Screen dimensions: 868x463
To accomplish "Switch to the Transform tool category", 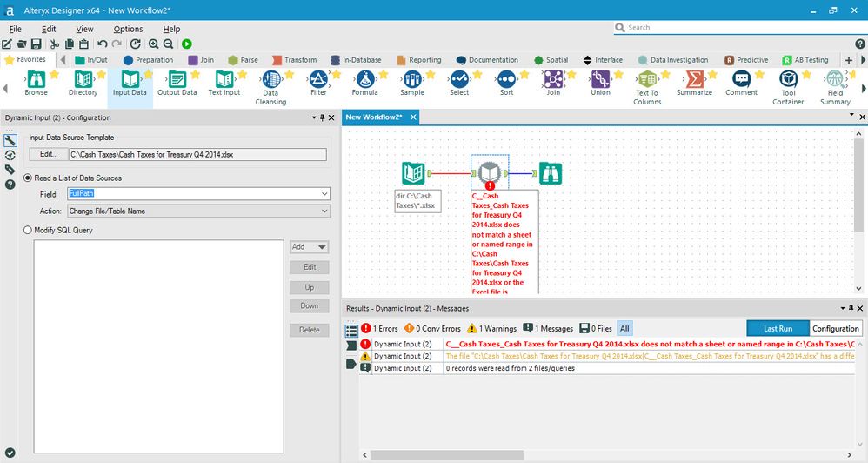I will 294,60.
